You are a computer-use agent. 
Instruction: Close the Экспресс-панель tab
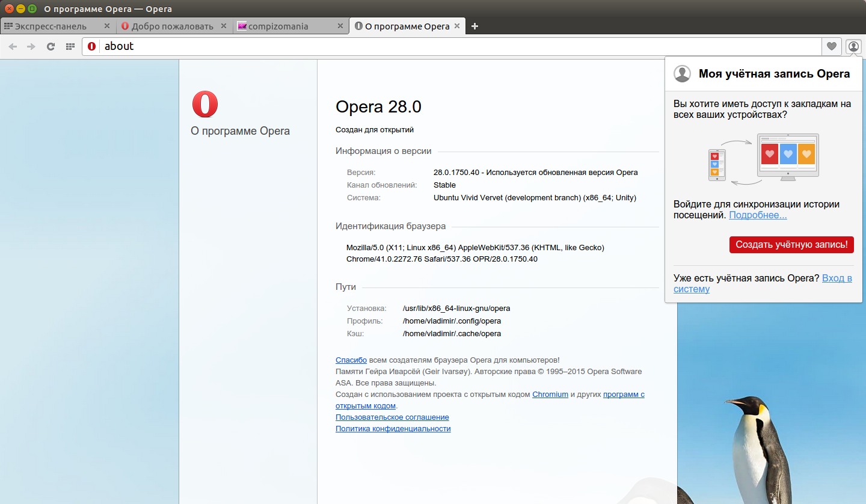pos(107,26)
